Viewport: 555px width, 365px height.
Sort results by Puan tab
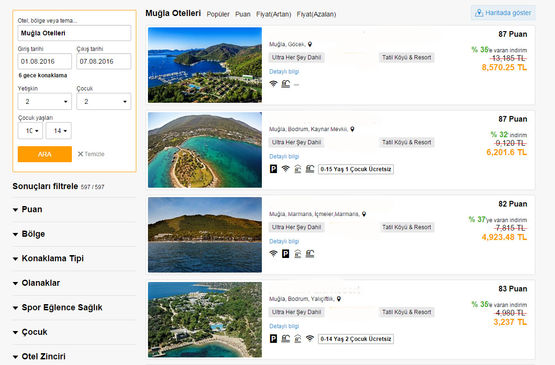tap(242, 14)
